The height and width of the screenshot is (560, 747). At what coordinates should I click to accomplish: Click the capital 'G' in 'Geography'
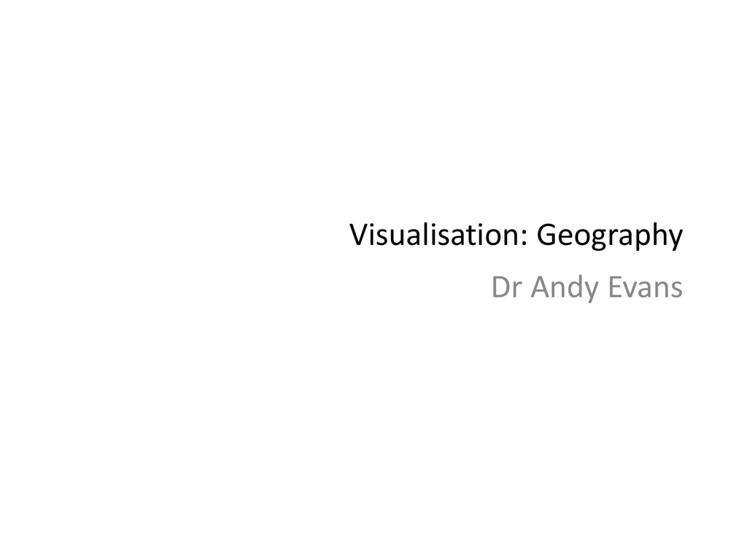(546, 234)
